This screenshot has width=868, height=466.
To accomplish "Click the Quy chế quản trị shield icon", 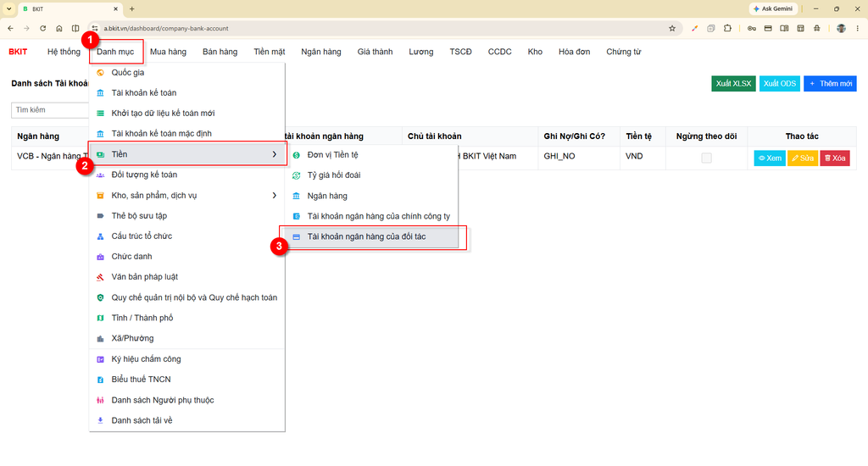I will point(100,297).
